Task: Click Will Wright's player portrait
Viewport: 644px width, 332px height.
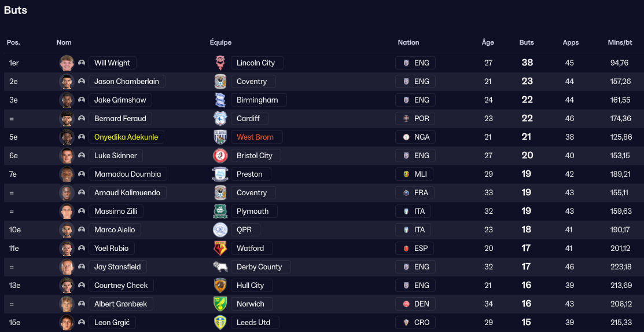Action: coord(67,63)
